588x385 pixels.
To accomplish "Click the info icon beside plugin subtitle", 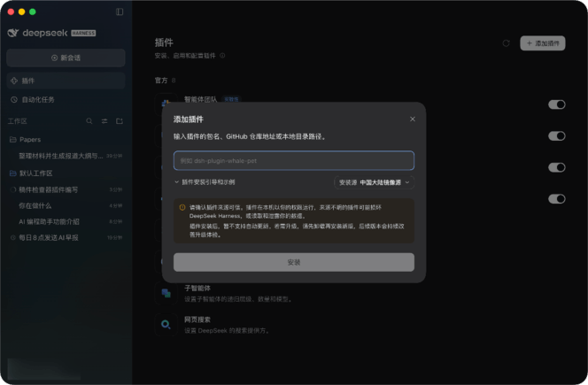I will (222, 56).
